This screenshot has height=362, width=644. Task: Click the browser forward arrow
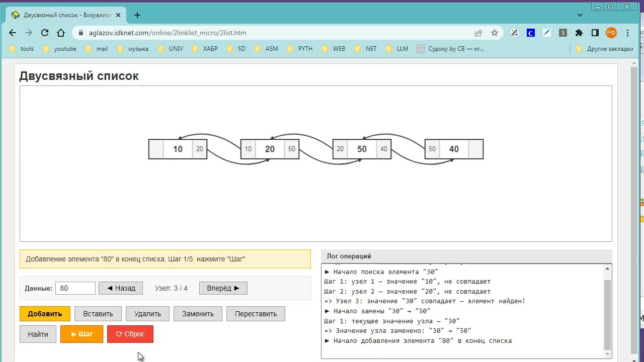(x=29, y=33)
